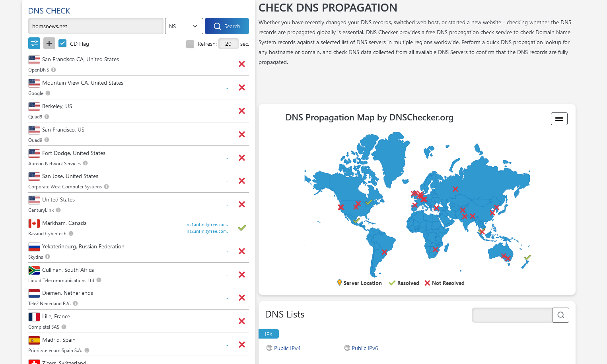Click green check status for Markham, Canada
Screen dimensions: 607x364
coord(242,228)
